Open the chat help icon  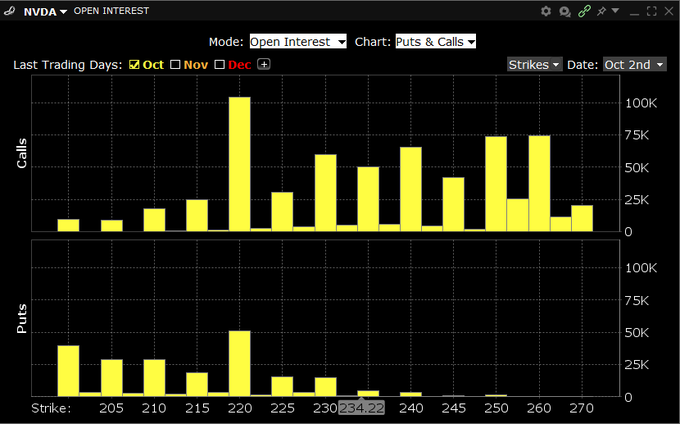(x=565, y=12)
